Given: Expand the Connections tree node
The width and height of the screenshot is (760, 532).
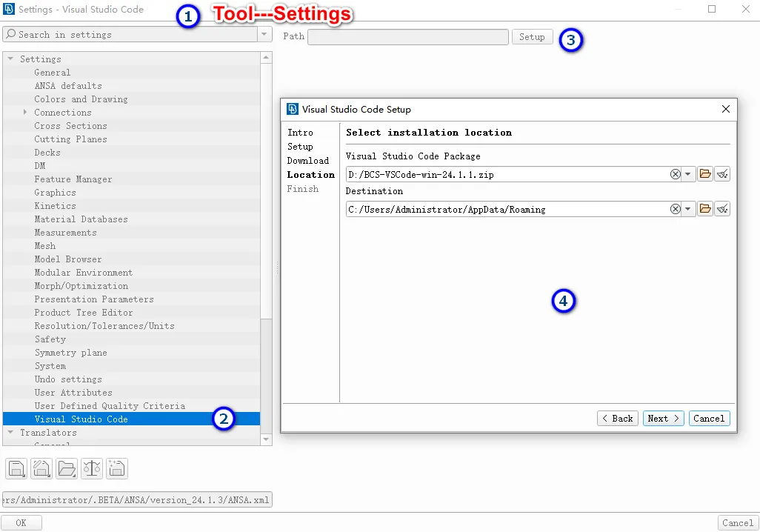Looking at the screenshot, I should (x=24, y=112).
